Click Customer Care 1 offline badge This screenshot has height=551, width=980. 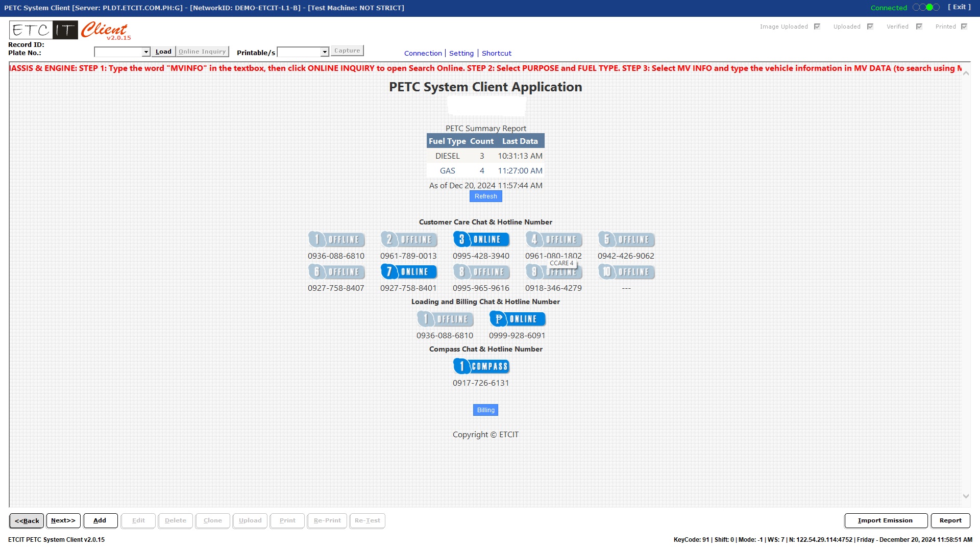[336, 239]
